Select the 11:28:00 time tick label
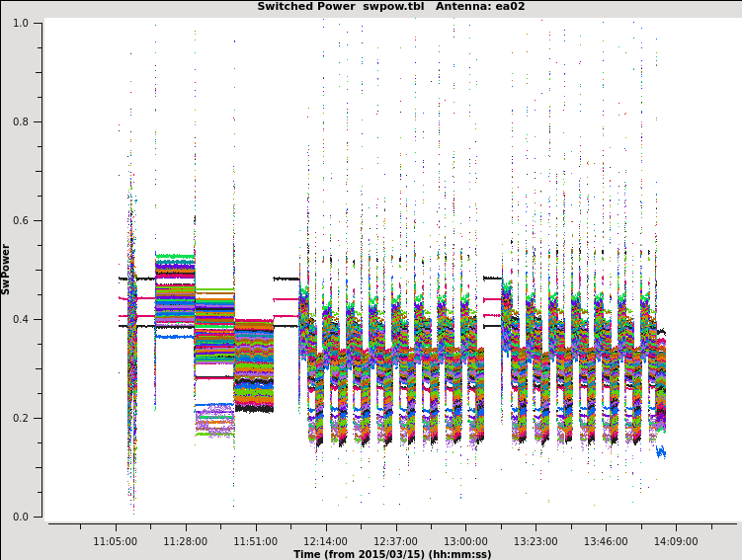 tap(186, 541)
